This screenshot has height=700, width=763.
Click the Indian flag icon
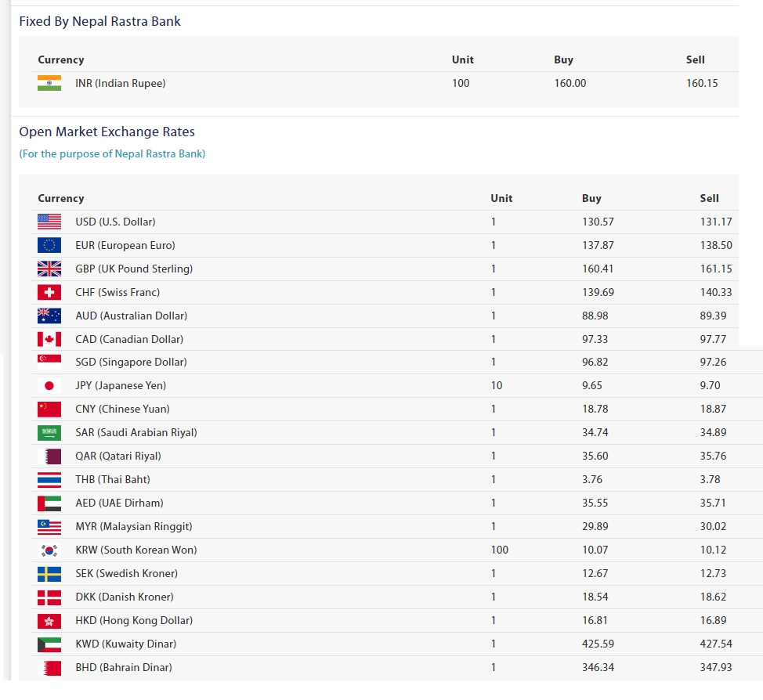49,83
